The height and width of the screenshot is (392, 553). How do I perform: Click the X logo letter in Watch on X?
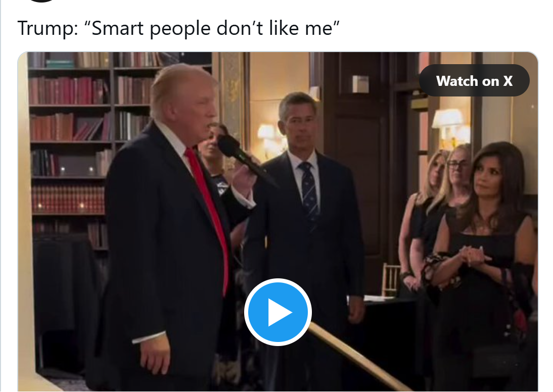508,81
